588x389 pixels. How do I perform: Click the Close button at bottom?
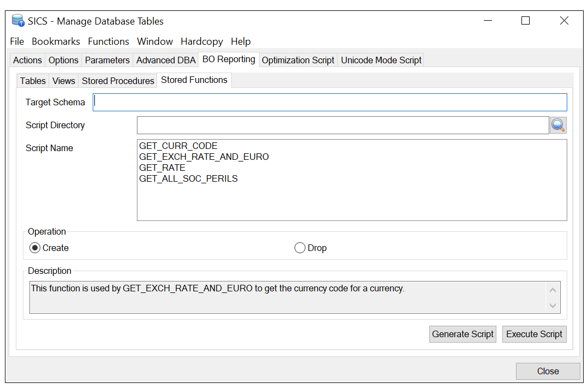[x=548, y=371]
